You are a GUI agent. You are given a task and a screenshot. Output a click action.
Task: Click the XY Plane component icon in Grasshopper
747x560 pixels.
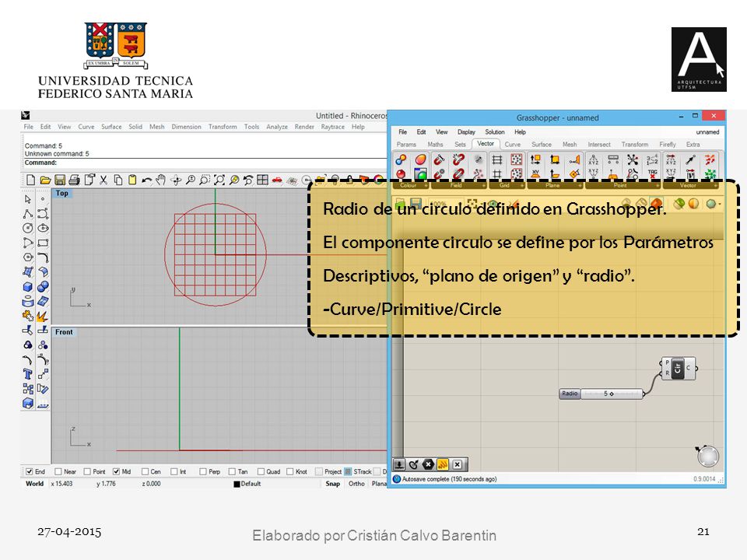[x=535, y=173]
